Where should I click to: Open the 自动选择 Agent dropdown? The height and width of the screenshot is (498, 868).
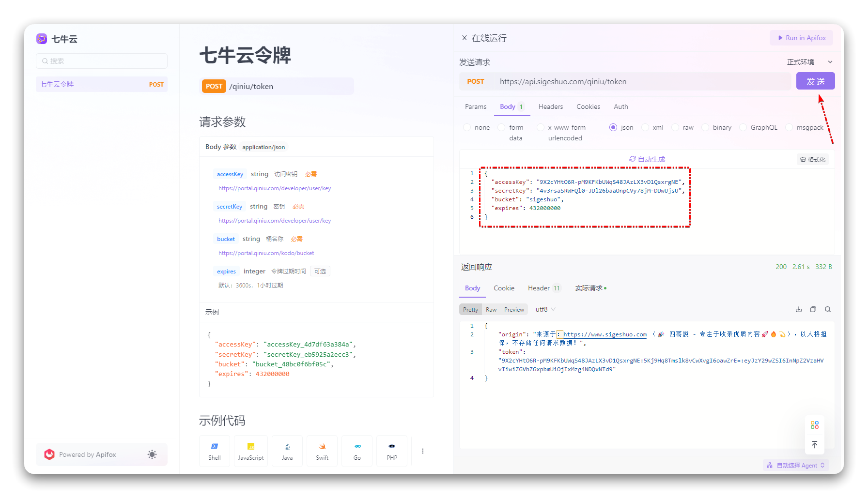tap(796, 465)
